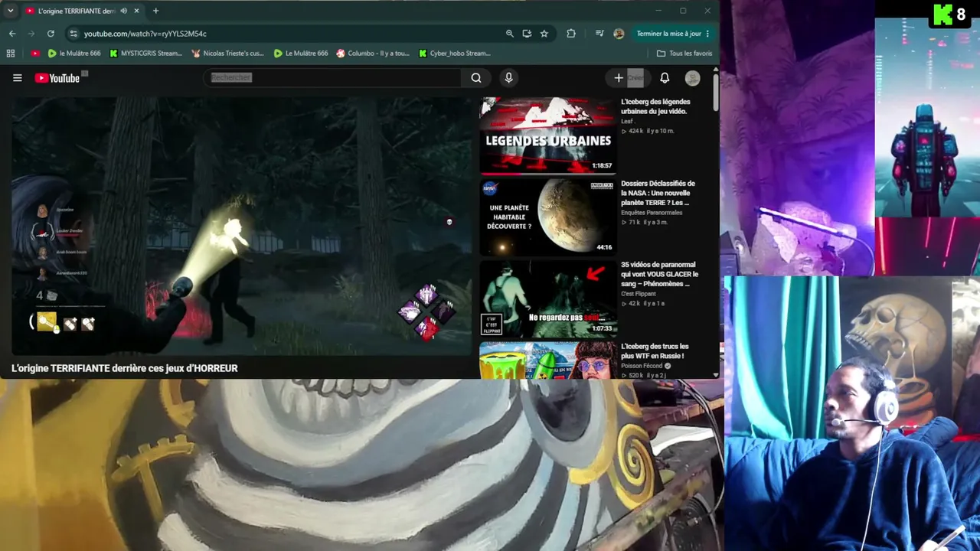Open the YouTube bookmark icon
This screenshot has width=980, height=551.
pyautogui.click(x=35, y=54)
